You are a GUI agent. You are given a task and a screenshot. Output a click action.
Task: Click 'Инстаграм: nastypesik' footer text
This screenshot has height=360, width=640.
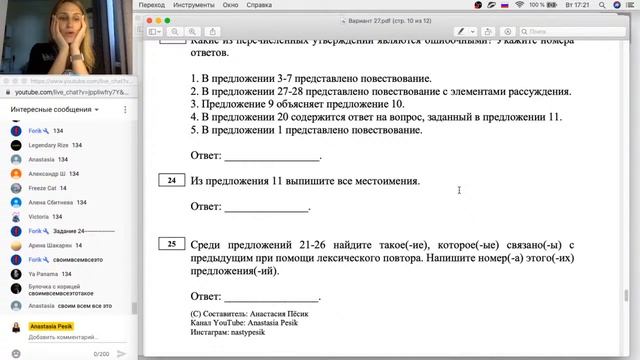[227, 332]
